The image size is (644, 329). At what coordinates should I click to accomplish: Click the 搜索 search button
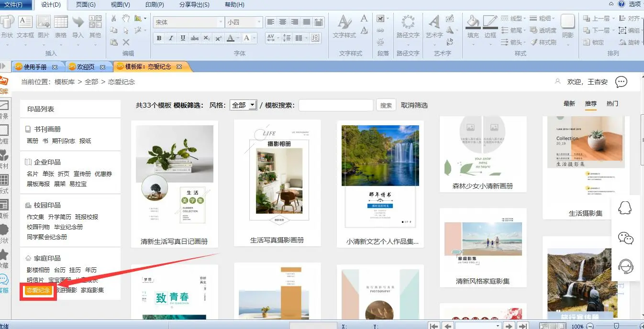(x=386, y=105)
